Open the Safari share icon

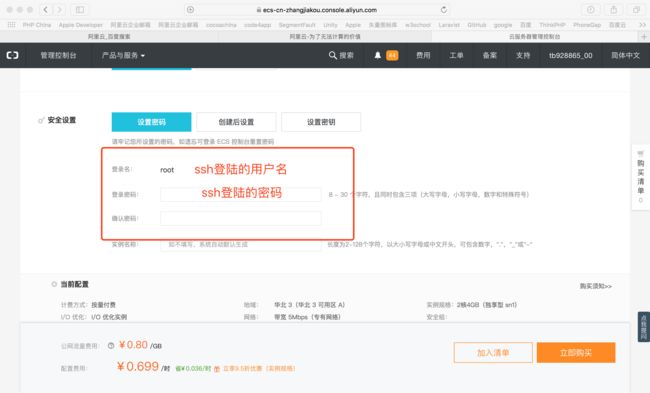point(614,10)
